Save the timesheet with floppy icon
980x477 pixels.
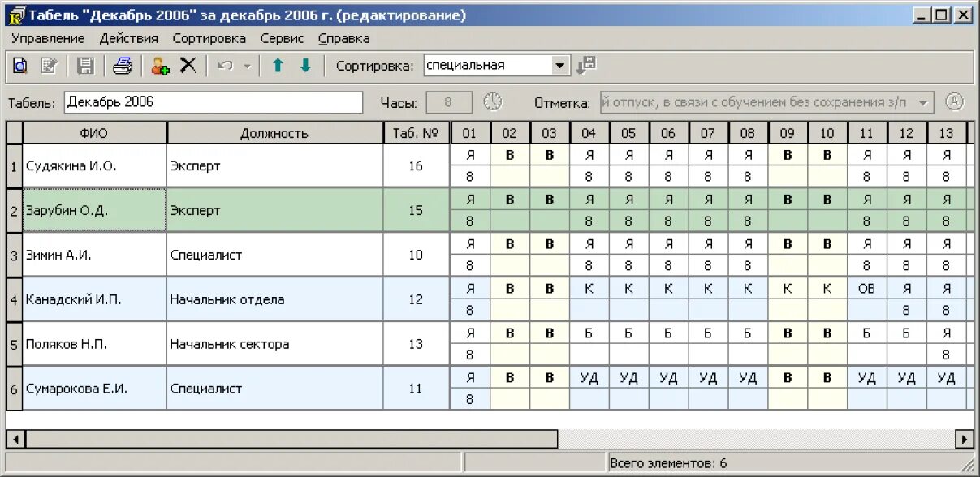[85, 67]
